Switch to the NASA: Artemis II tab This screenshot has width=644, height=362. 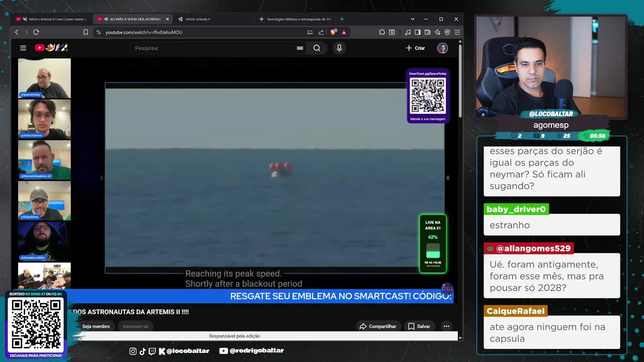click(x=214, y=19)
